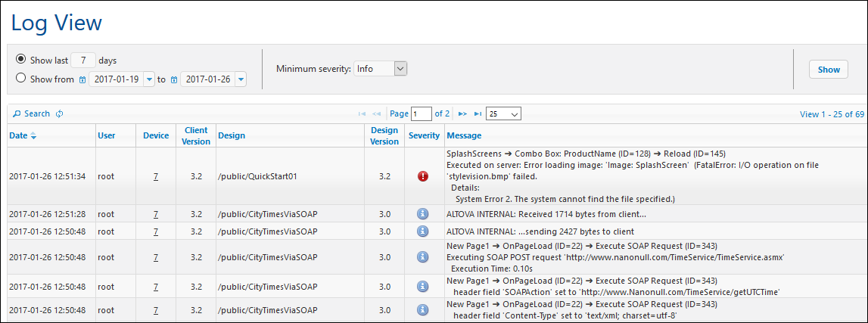Click the Page number input field
This screenshot has width=868, height=323.
click(421, 114)
